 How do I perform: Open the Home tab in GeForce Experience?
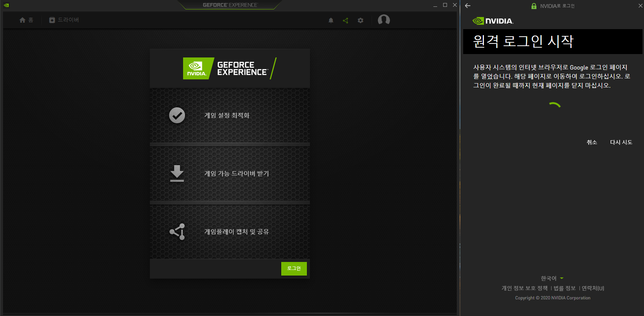coord(26,20)
